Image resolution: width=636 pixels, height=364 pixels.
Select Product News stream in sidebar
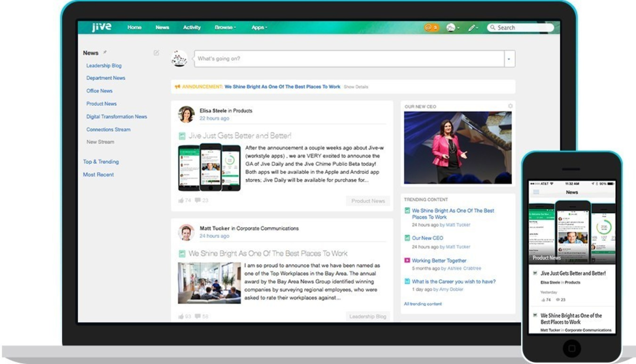coord(101,104)
